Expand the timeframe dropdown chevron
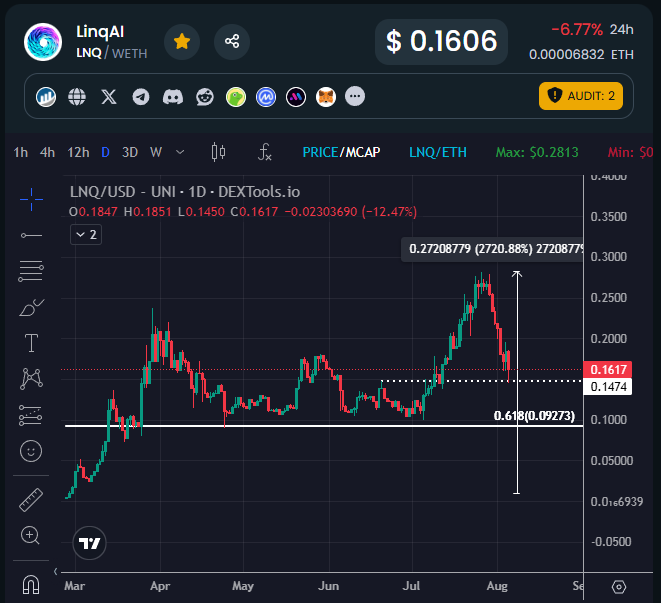This screenshot has width=661, height=603. (180, 152)
